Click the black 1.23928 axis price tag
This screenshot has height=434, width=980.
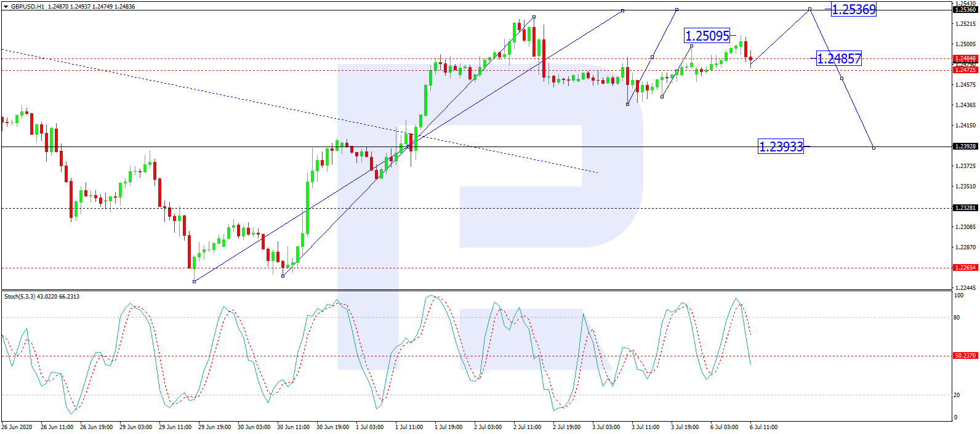coord(965,147)
